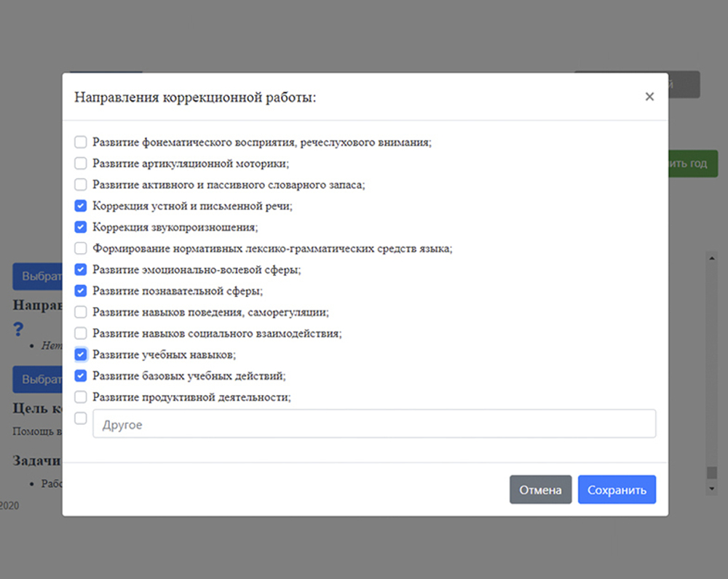Check "Развитие навыков социального взаимодействия"

80,332
